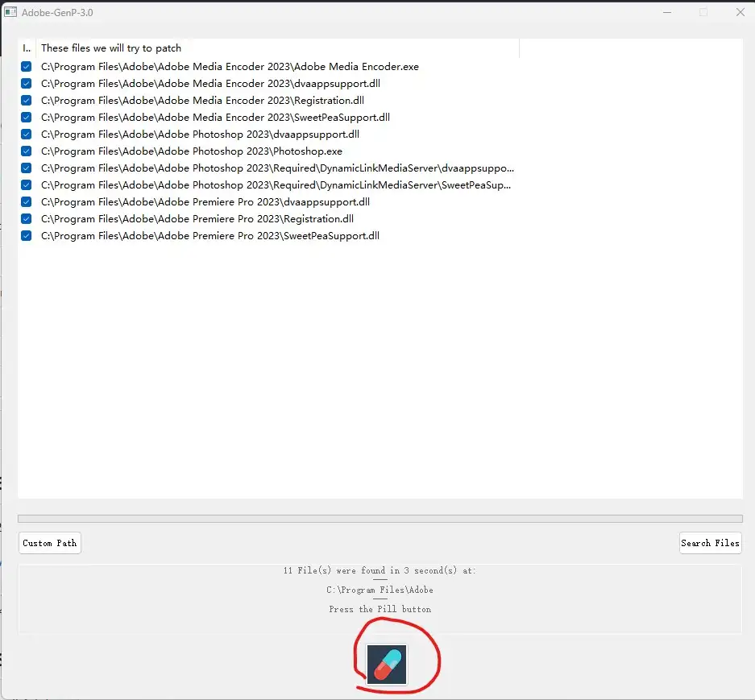This screenshot has width=755, height=700.
Task: Open the Custom Path selector
Action: coord(49,542)
